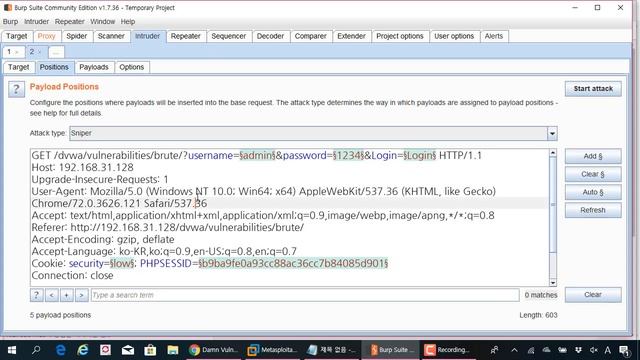
Task: Click scroll-up arrow of request editor
Action: pyautogui.click(x=553, y=153)
